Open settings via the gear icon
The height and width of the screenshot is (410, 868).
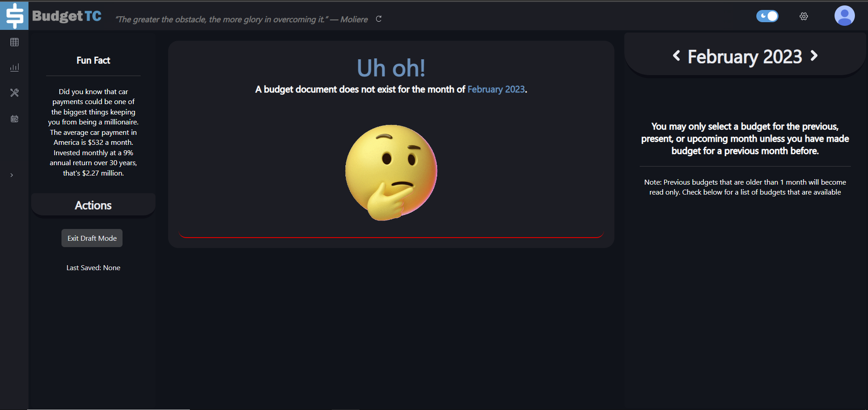[x=803, y=16]
